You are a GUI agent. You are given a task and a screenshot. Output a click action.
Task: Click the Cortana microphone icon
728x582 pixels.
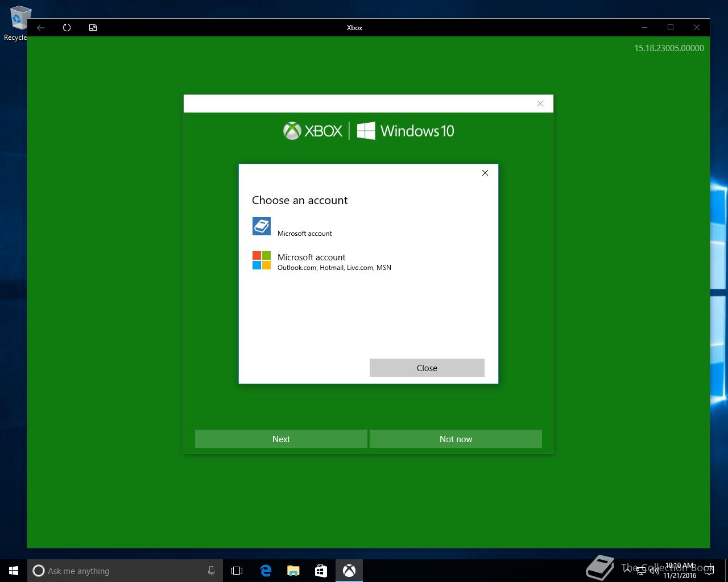coord(211,571)
